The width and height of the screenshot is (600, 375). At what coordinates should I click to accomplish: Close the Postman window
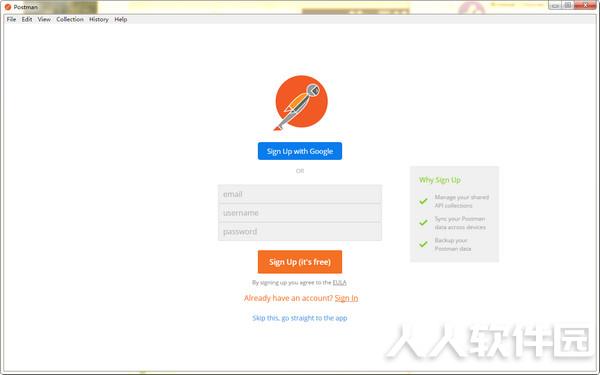(x=585, y=5)
